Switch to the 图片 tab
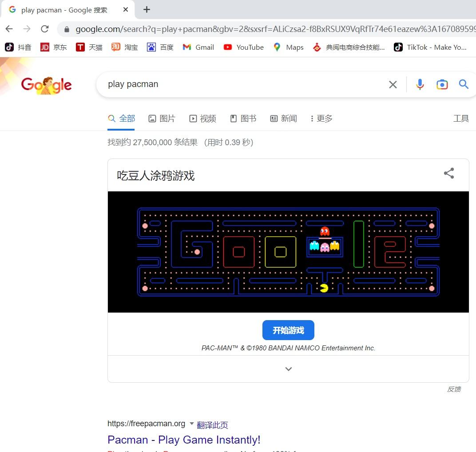The image size is (476, 452). 162,119
